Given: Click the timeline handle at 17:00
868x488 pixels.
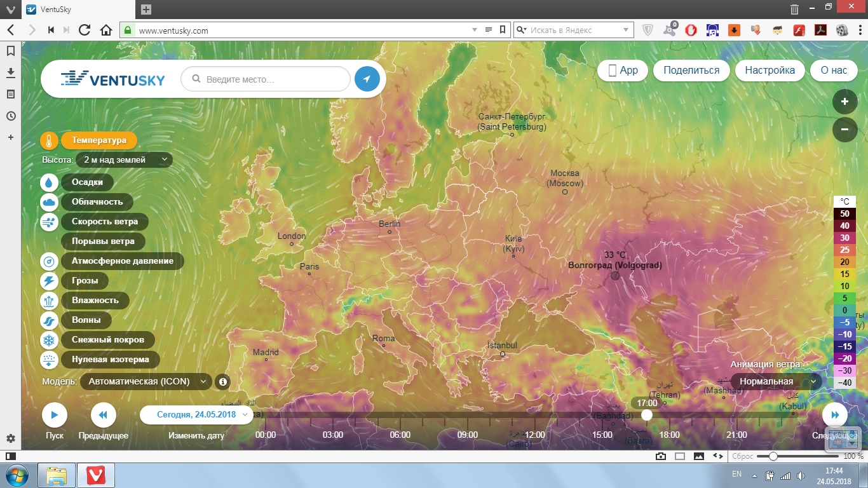Looking at the screenshot, I should [x=647, y=415].
